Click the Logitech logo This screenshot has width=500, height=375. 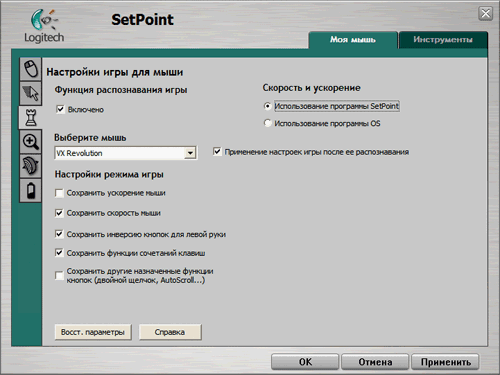44,26
